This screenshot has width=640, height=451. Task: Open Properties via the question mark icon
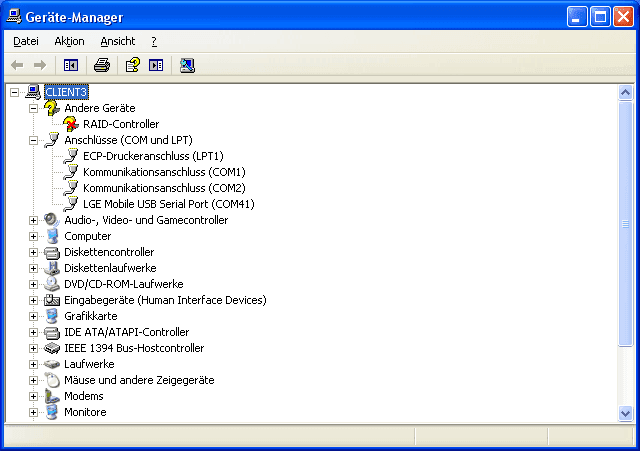pos(133,65)
